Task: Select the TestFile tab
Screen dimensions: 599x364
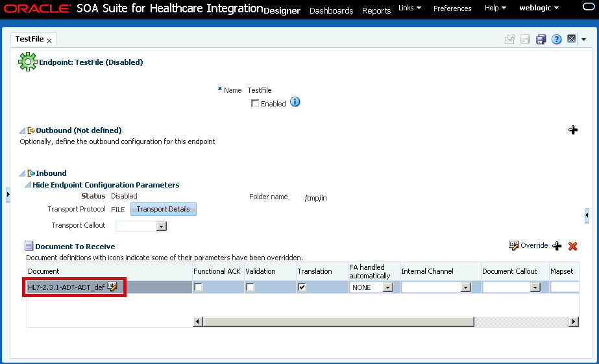Action: point(29,39)
